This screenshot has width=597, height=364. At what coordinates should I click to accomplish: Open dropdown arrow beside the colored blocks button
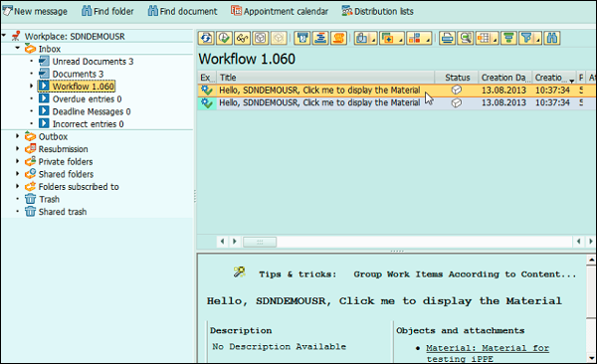pos(428,40)
